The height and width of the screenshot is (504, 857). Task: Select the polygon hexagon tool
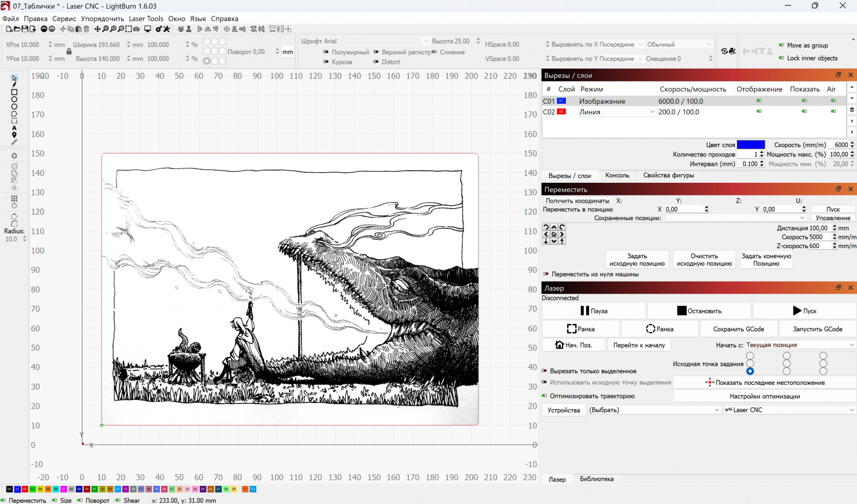[14, 107]
